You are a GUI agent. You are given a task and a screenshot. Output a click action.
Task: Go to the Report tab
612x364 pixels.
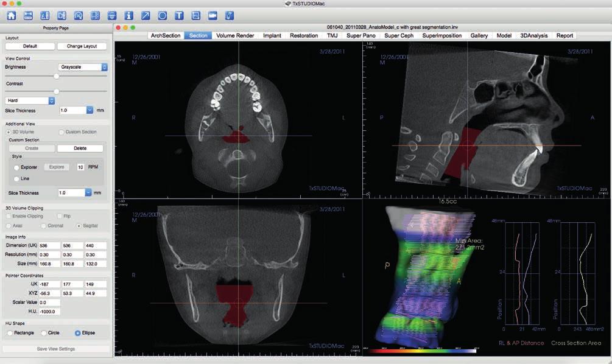click(x=565, y=35)
